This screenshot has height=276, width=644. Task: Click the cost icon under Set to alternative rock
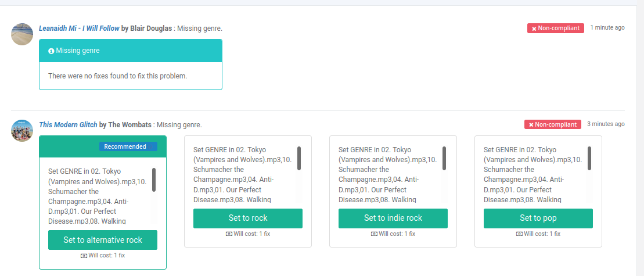coord(84,255)
